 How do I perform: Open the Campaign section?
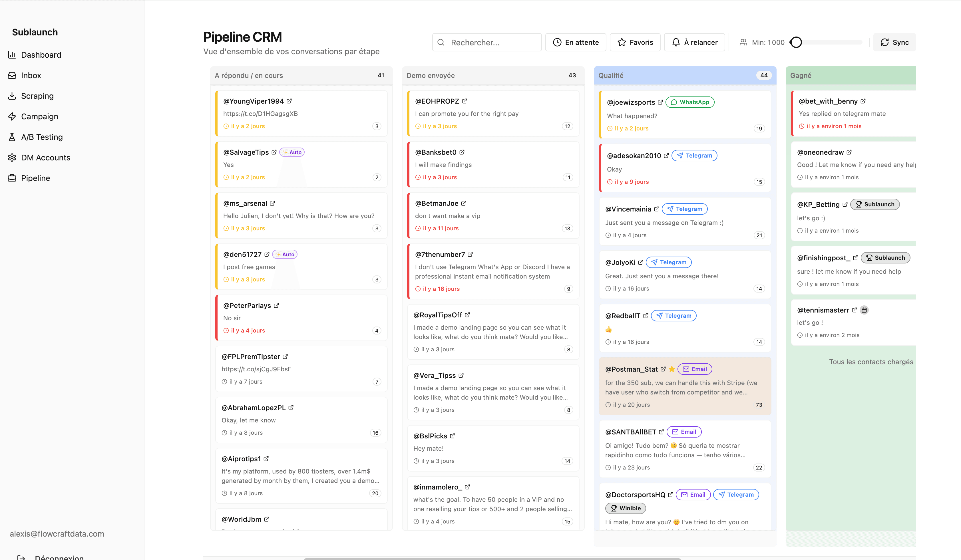(39, 116)
